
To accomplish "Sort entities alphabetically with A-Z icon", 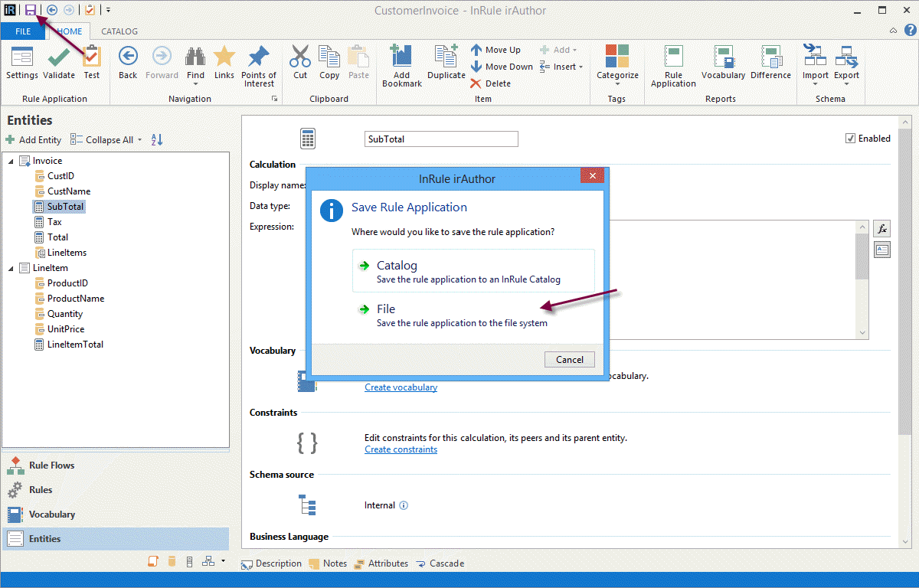I will point(157,140).
